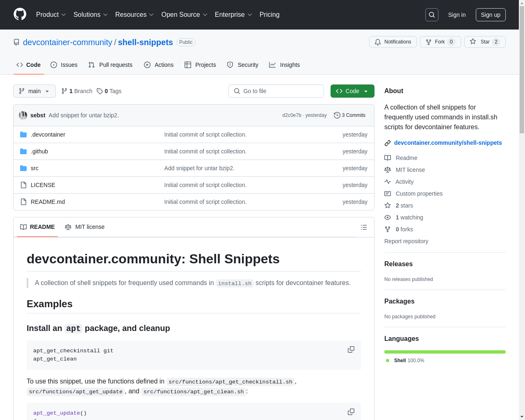The width and height of the screenshot is (525, 420).
Task: Click the Sign up button
Action: click(491, 15)
